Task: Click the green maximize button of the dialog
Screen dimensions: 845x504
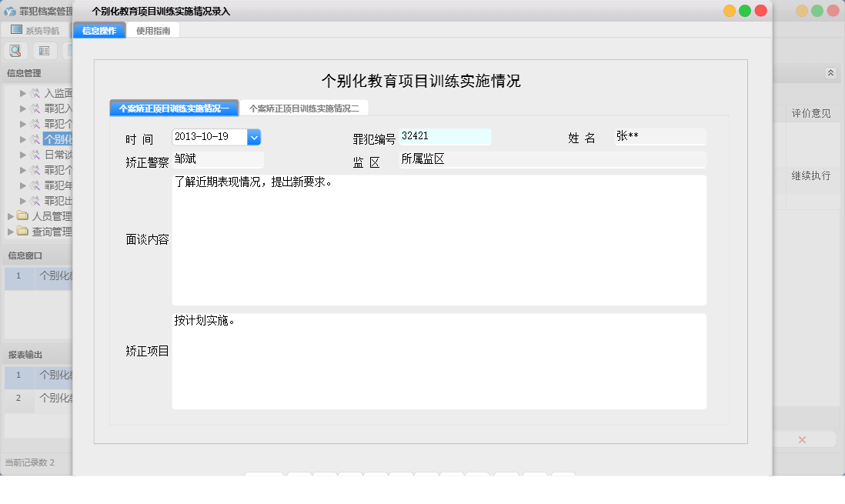Action: 745,11
